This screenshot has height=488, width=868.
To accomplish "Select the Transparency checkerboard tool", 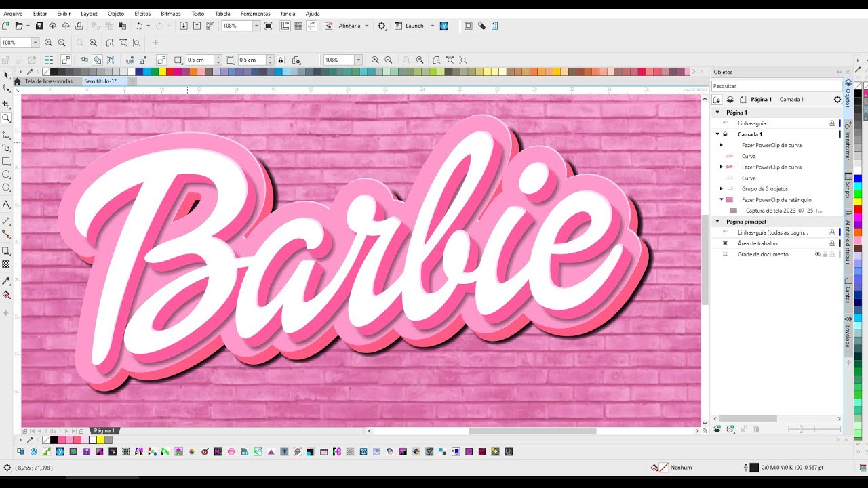I will 6,264.
